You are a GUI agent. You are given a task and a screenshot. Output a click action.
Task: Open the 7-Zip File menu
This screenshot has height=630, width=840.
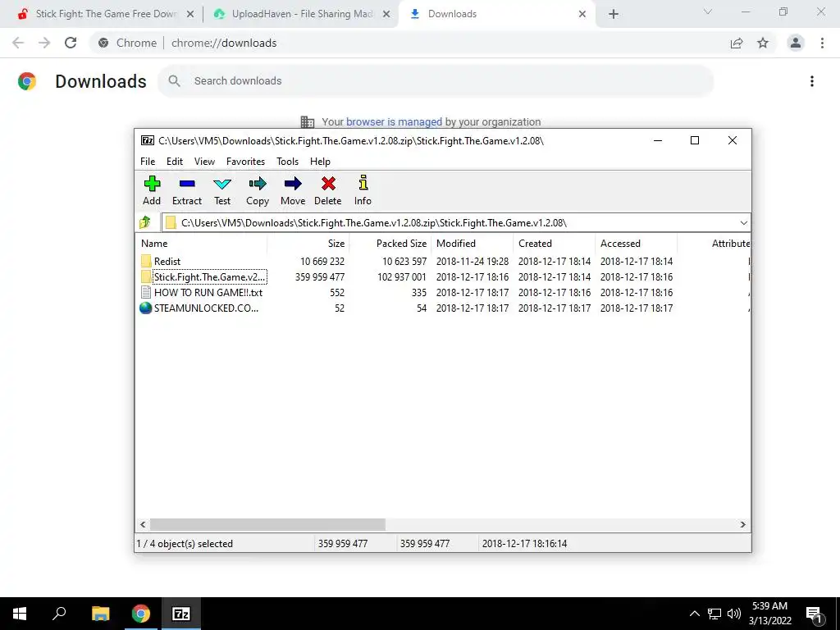pos(148,162)
